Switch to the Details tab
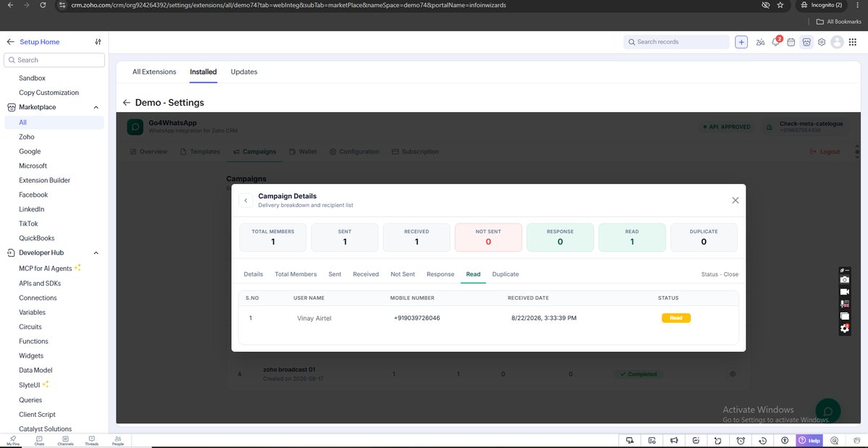Image resolution: width=868 pixels, height=448 pixels. tap(253, 274)
